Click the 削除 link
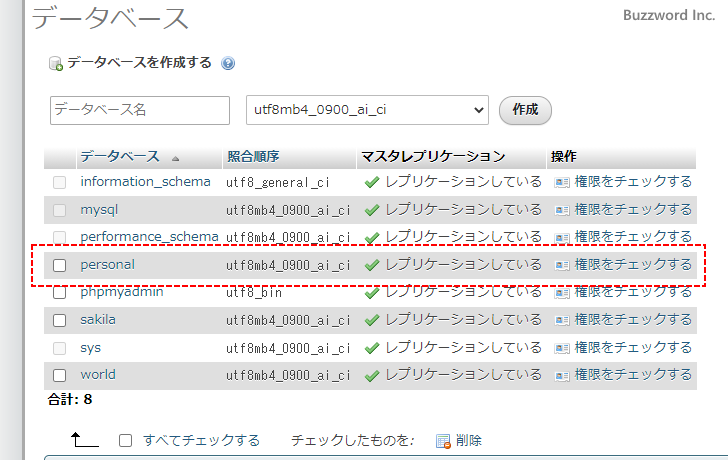 [x=468, y=440]
